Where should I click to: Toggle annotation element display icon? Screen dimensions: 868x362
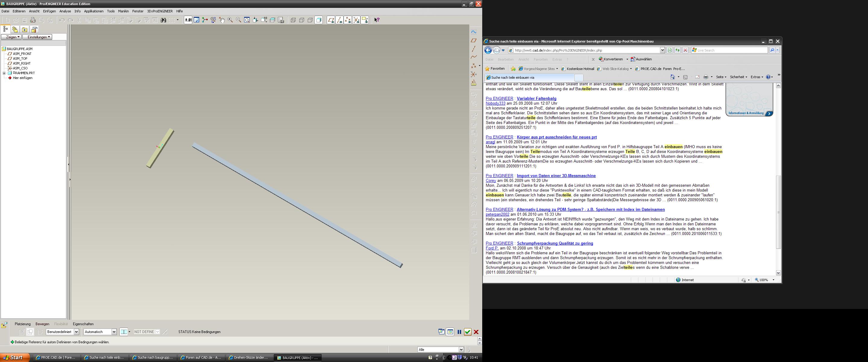(x=365, y=20)
